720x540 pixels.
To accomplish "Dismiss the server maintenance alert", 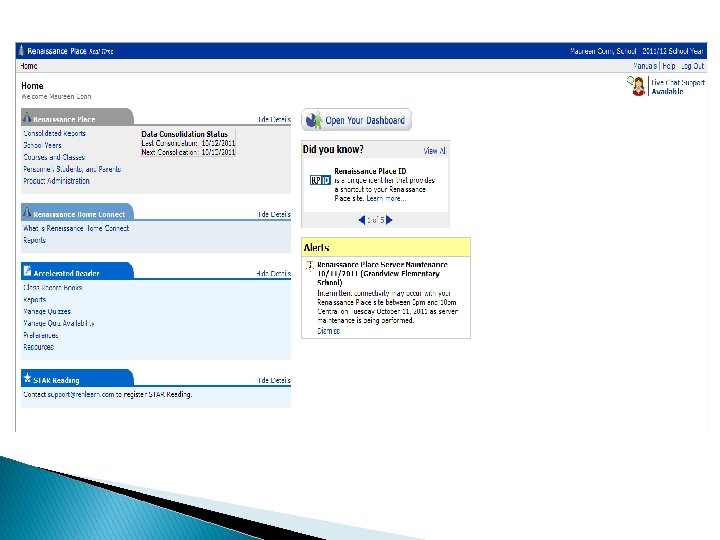I will coord(328,331).
